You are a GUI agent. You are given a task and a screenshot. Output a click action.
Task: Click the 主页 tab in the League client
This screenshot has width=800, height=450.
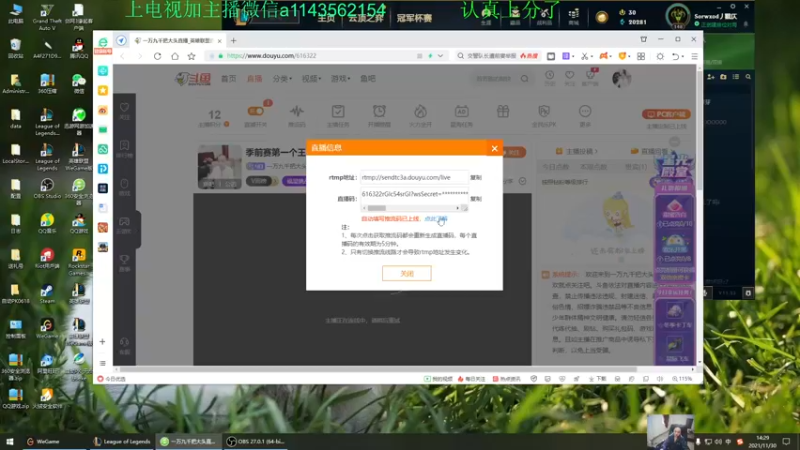click(326, 18)
